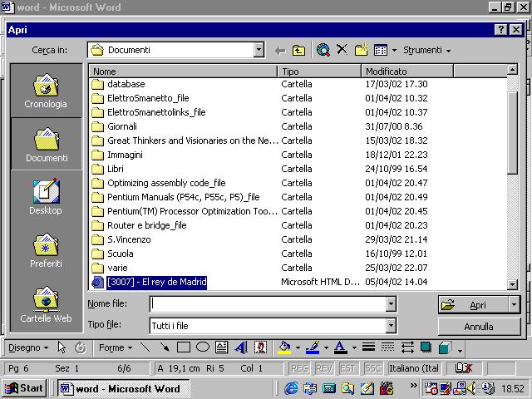
Task: Select the Rectangle drawing tool
Action: (x=184, y=347)
